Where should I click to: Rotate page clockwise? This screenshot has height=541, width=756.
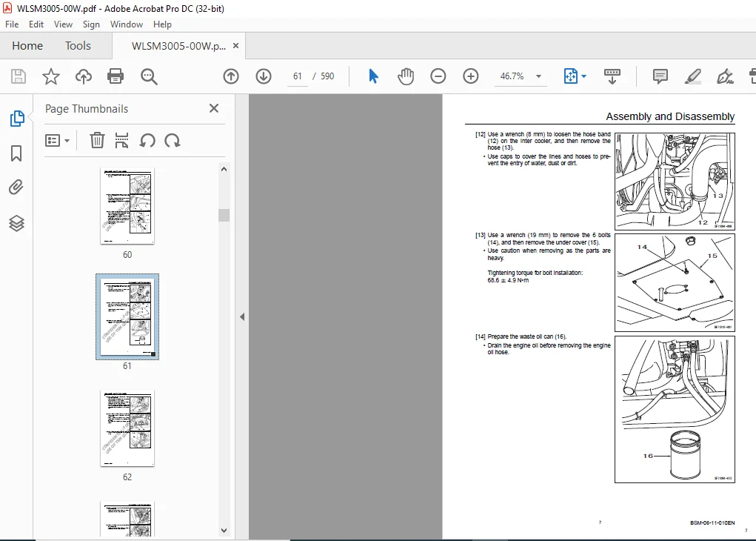pyautogui.click(x=172, y=141)
